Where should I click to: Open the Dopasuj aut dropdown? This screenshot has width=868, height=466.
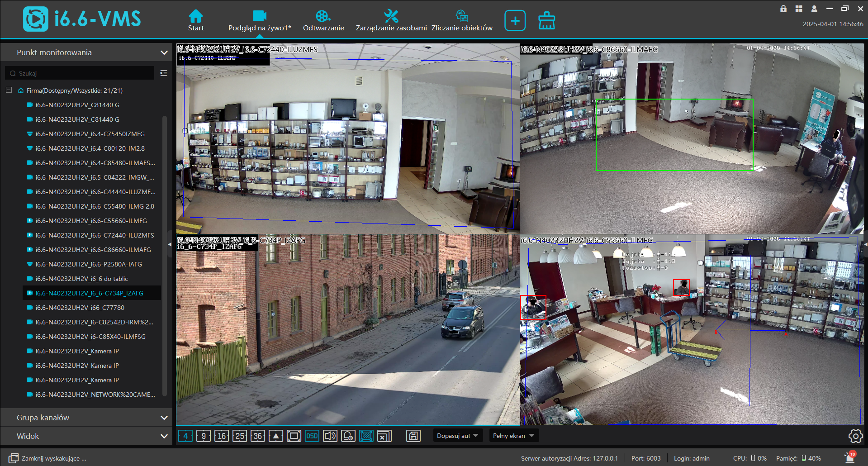pos(457,436)
